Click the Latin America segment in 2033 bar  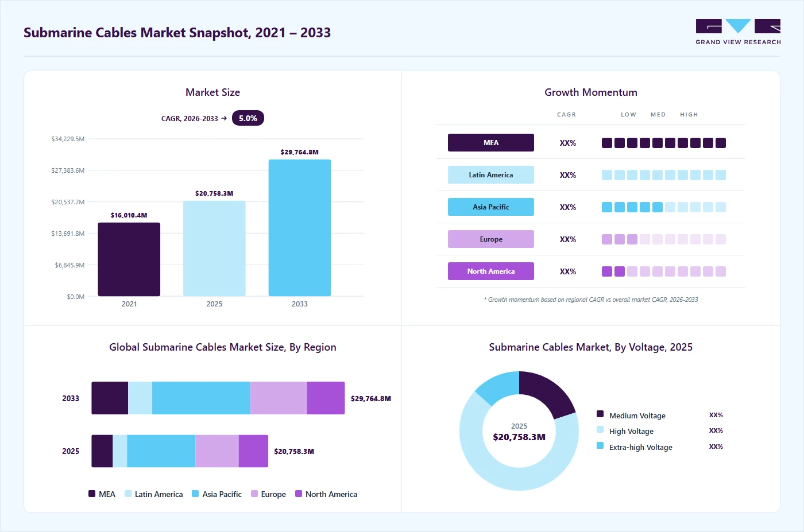(140, 398)
